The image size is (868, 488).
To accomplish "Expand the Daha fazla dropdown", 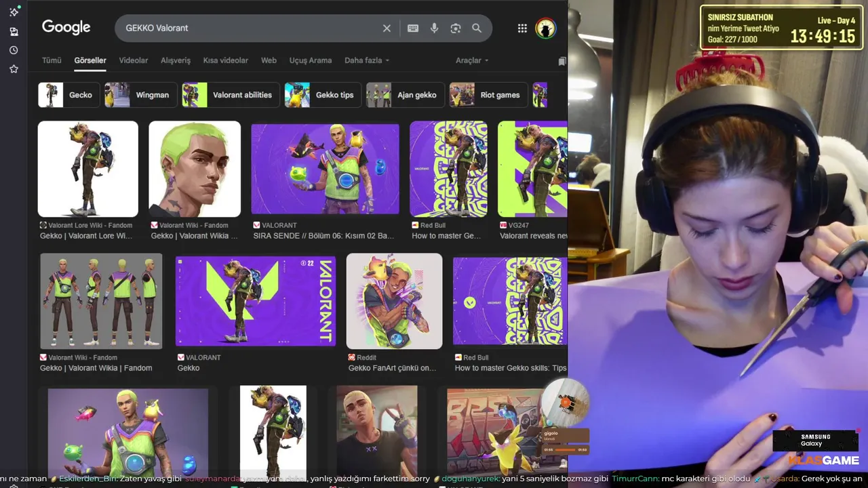I will (x=367, y=60).
